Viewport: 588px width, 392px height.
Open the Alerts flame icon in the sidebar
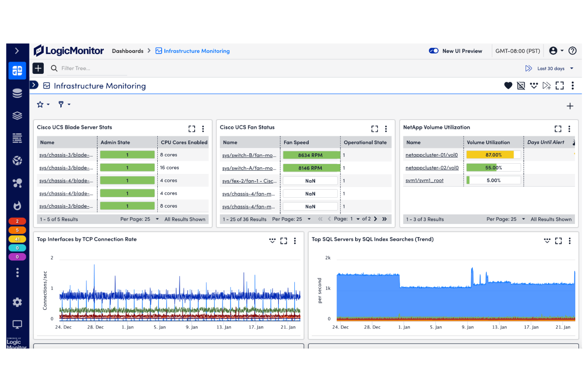[x=17, y=206]
